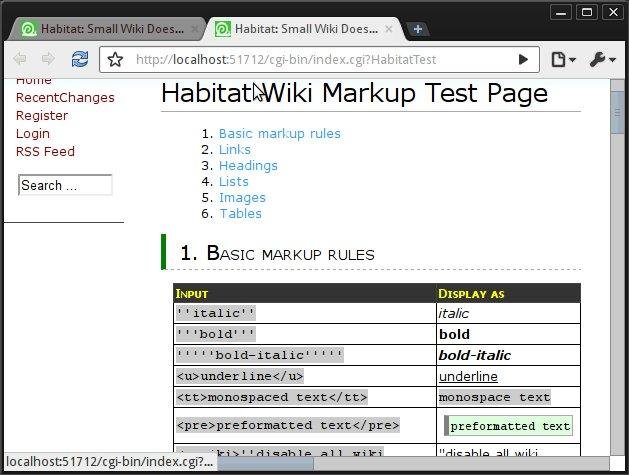Maximize the browser window

coord(587,12)
